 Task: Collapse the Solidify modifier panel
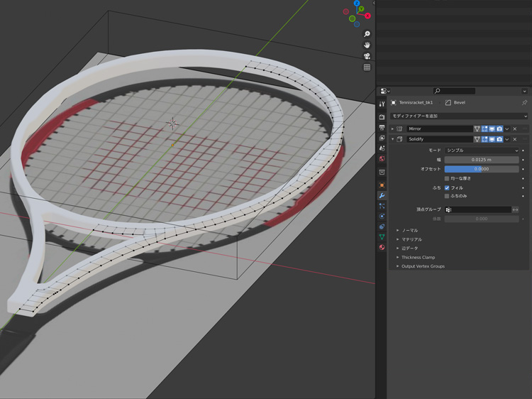pos(393,139)
